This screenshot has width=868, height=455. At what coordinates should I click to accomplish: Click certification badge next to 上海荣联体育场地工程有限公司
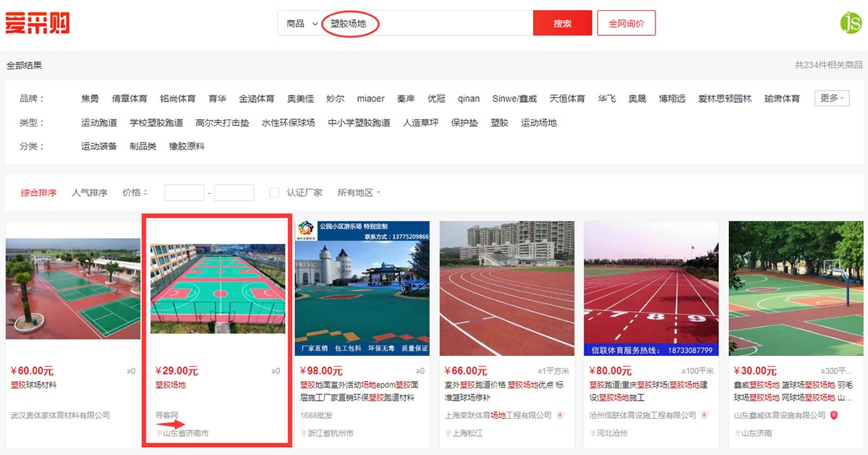(x=559, y=415)
